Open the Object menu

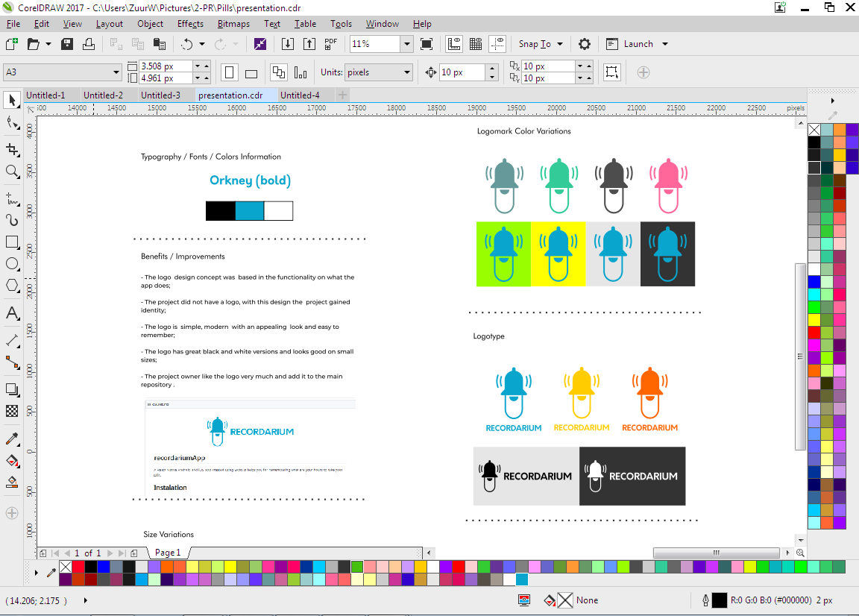pyautogui.click(x=150, y=24)
